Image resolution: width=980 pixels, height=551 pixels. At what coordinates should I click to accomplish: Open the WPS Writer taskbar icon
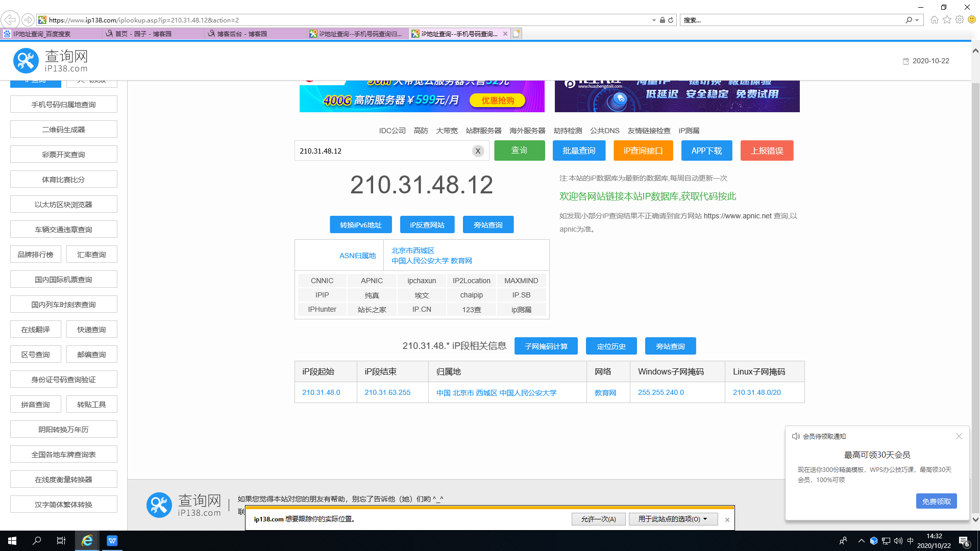tap(112, 541)
